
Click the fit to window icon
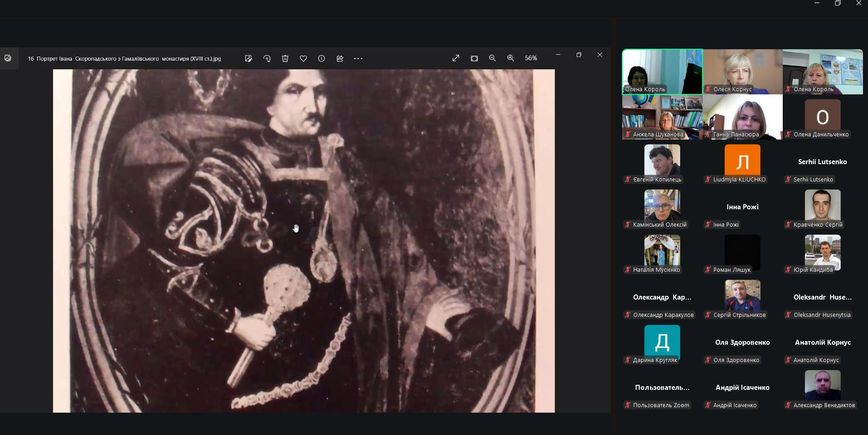click(475, 58)
